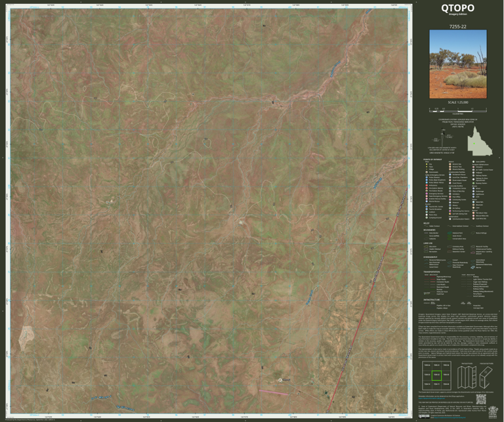
Task: Click the INFRASTRUCTURE legend heading
Action: pyautogui.click(x=432, y=300)
